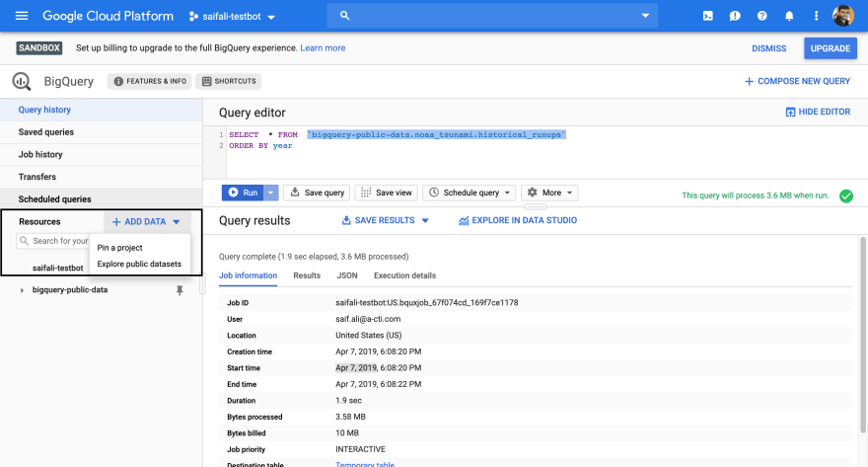Follow the Learn more link
The width and height of the screenshot is (868, 467).
(x=323, y=48)
